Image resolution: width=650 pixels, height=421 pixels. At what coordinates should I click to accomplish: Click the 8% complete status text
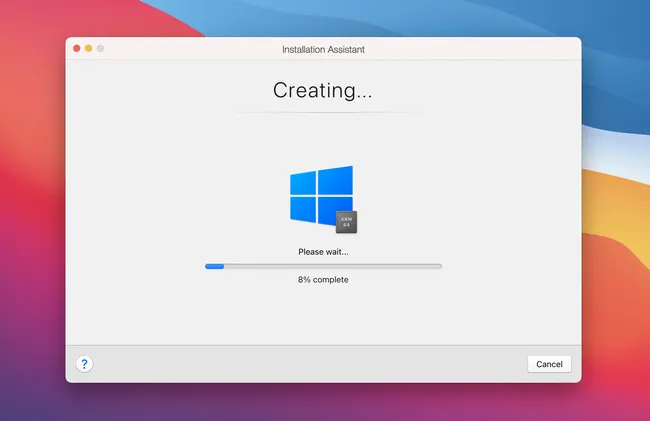click(x=323, y=280)
